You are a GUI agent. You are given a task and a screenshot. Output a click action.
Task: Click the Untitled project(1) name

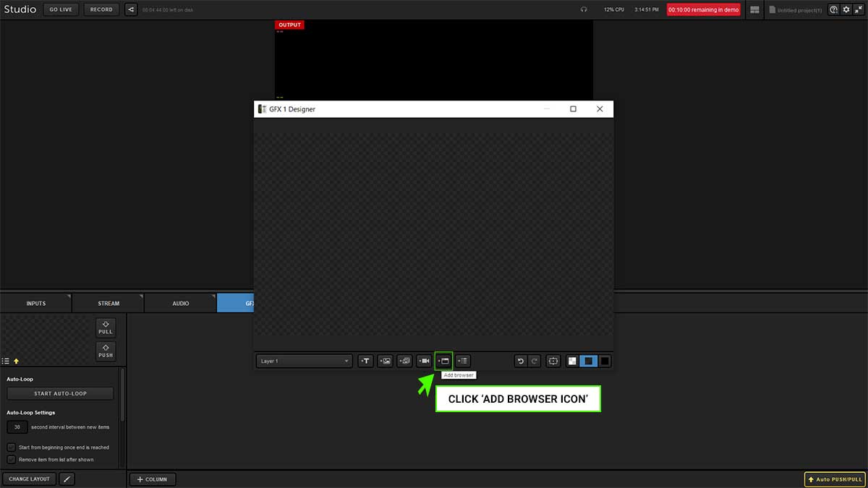click(x=799, y=10)
